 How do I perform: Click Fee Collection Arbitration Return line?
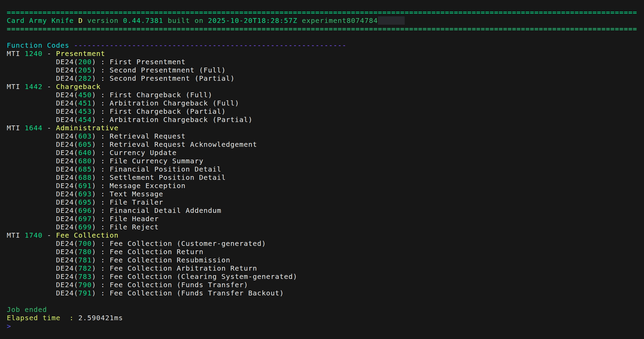point(156,268)
